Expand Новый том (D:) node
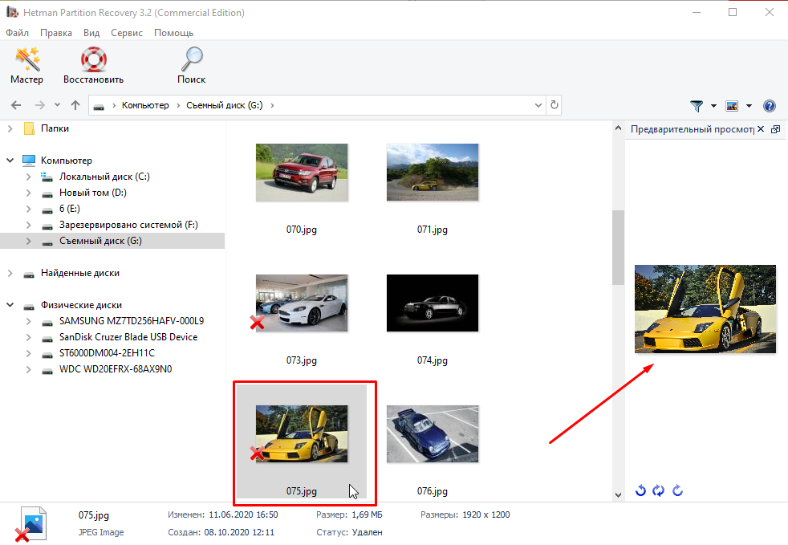This screenshot has width=788, height=545. point(28,193)
